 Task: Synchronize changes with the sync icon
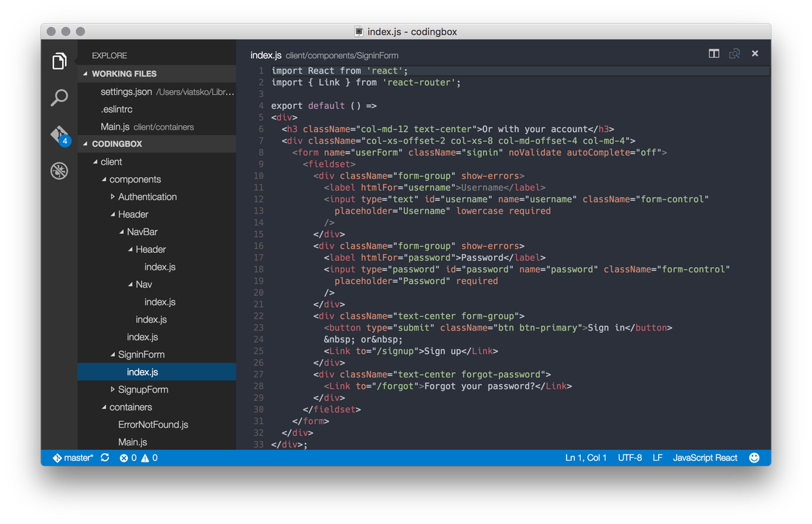pyautogui.click(x=105, y=458)
